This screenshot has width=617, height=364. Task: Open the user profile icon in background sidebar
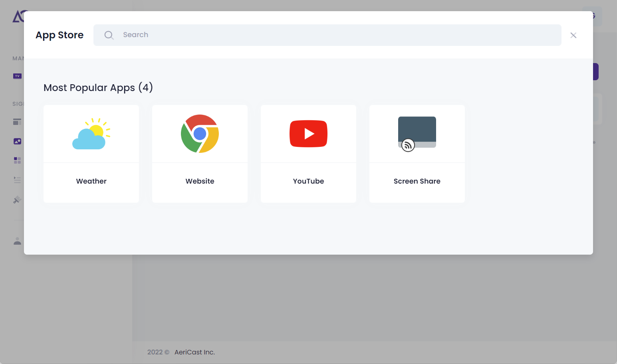pos(17,241)
